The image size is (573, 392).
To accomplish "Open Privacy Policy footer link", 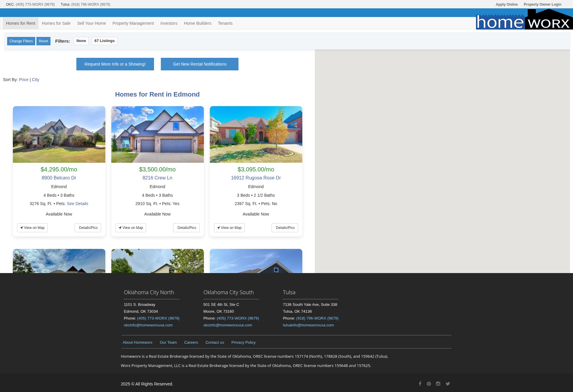I will click(x=244, y=342).
